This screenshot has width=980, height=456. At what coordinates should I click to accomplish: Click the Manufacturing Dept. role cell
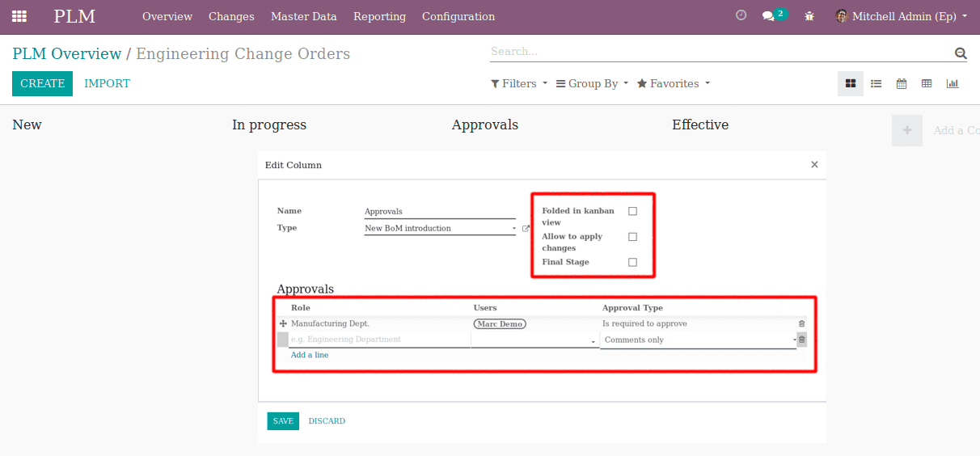[330, 323]
